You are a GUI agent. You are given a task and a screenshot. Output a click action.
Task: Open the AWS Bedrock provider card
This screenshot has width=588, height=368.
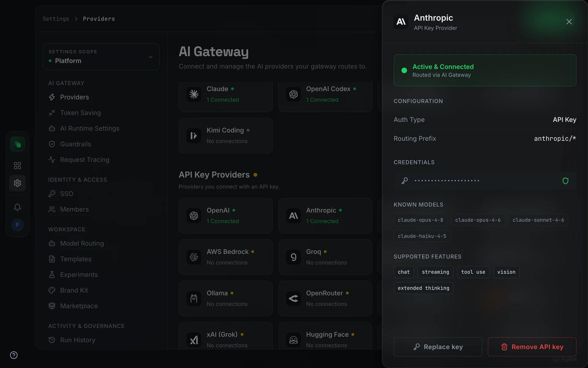tap(226, 257)
